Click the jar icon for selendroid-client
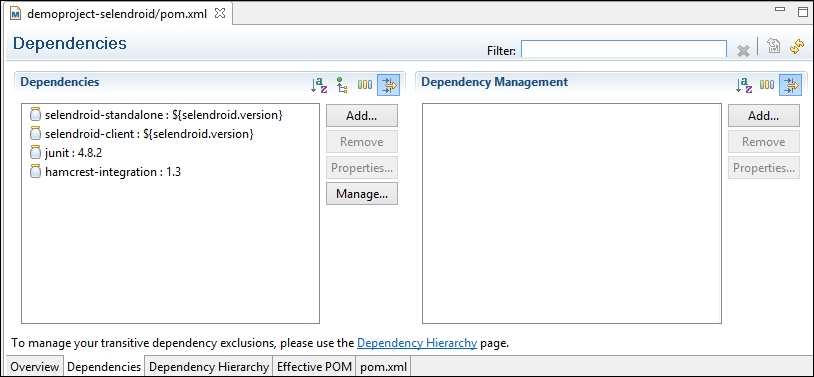The height and width of the screenshot is (377, 814). (35, 133)
